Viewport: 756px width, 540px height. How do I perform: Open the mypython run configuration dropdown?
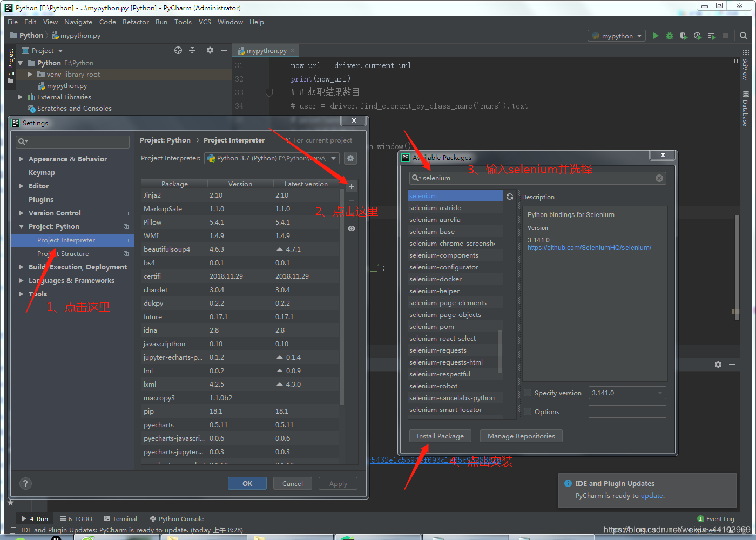(x=617, y=36)
